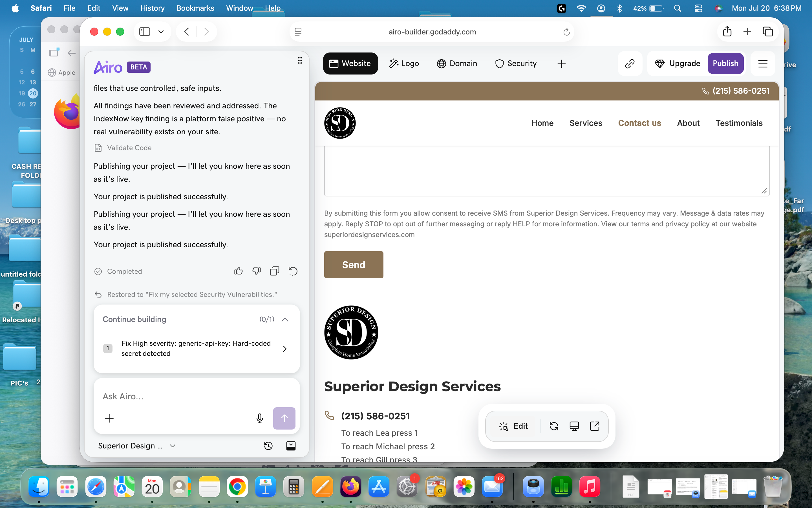Click the message textarea on contact form
Viewport: 812px width, 508px height.
[x=547, y=171]
